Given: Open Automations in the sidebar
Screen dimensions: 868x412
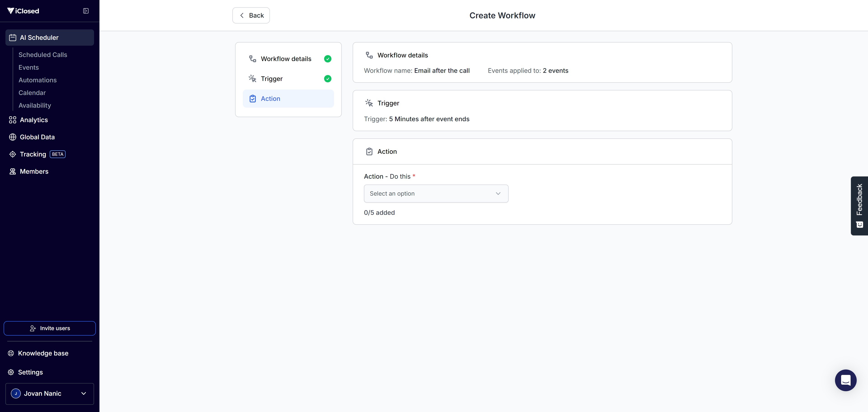Looking at the screenshot, I should [37, 80].
